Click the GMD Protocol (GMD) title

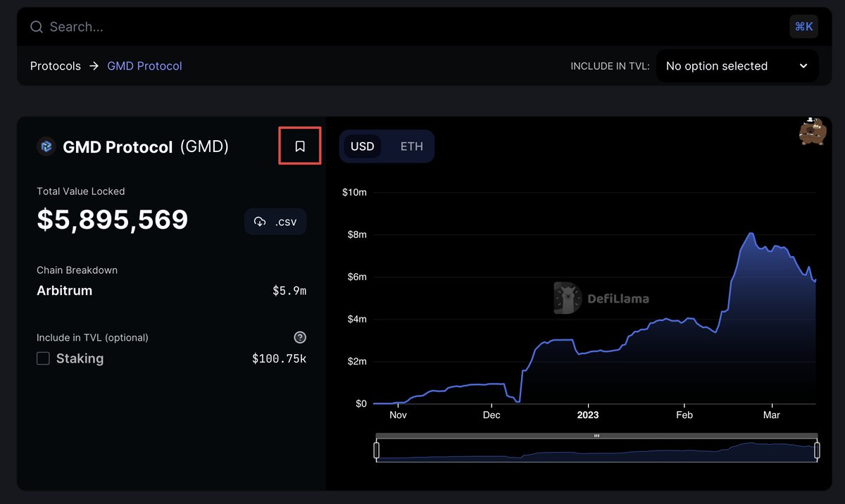[x=146, y=147]
